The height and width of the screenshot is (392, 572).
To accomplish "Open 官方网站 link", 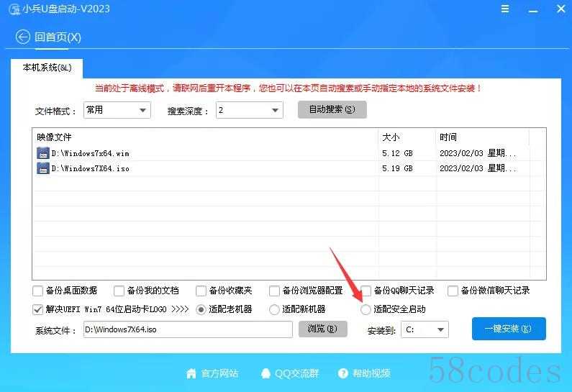I will click(x=219, y=373).
